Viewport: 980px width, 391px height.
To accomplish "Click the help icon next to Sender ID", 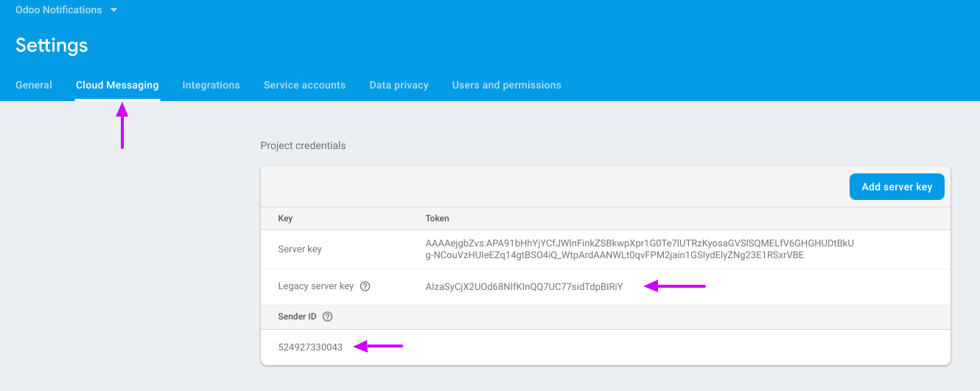I will tap(328, 316).
